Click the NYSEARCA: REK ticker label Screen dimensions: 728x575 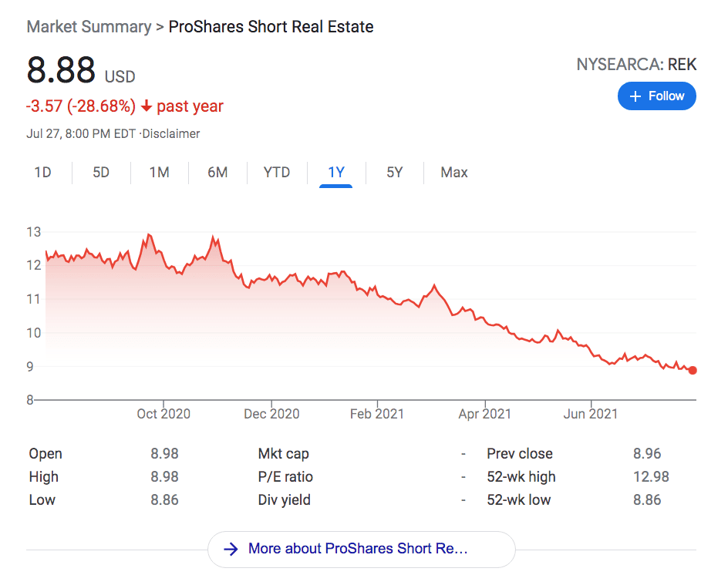636,65
